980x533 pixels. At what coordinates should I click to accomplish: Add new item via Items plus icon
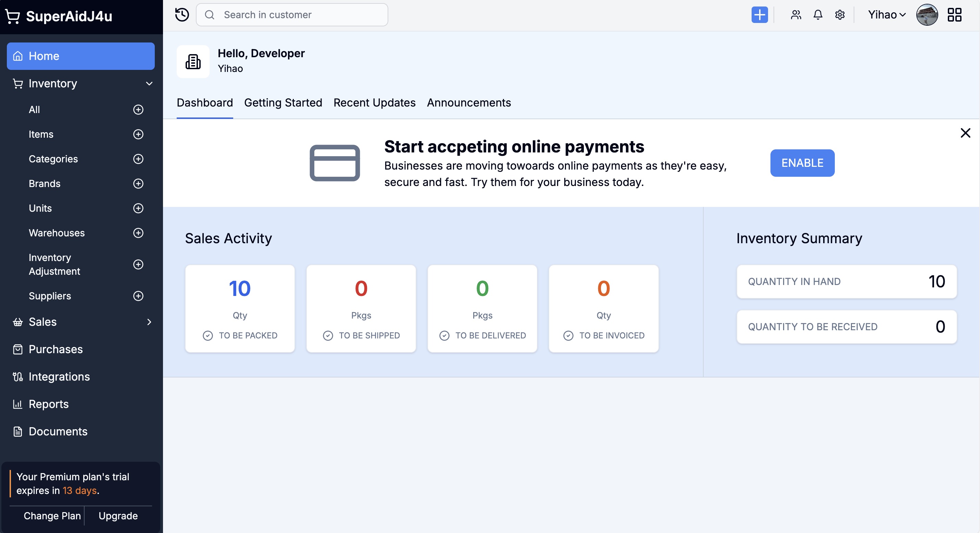click(138, 134)
